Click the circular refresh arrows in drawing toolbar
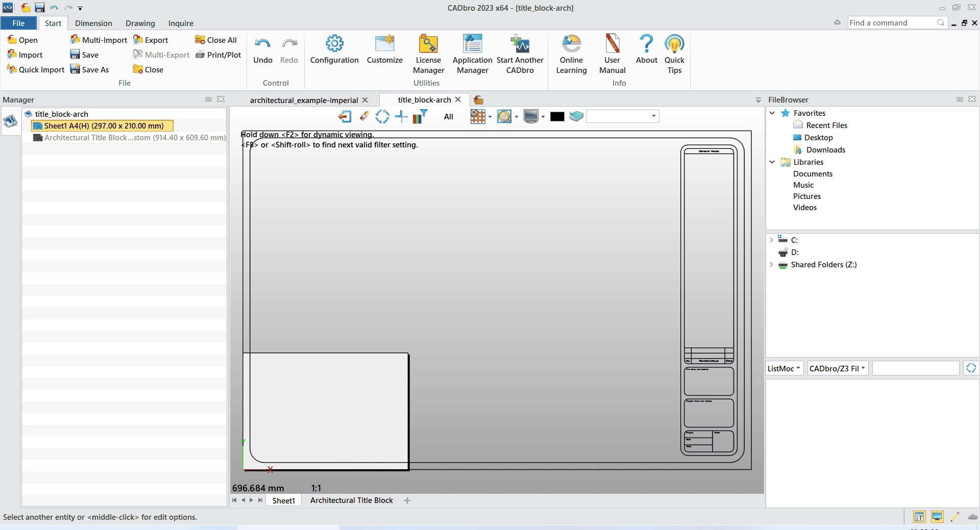This screenshot has height=530, width=980. pos(382,117)
